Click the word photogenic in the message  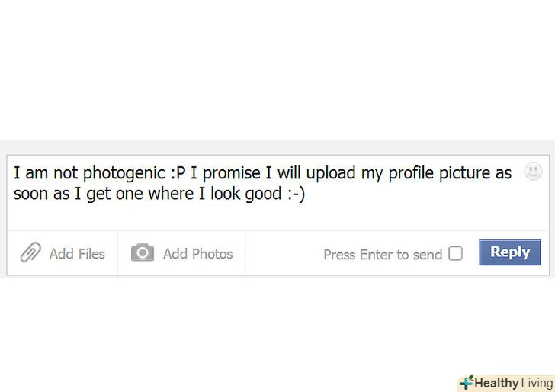(124, 174)
